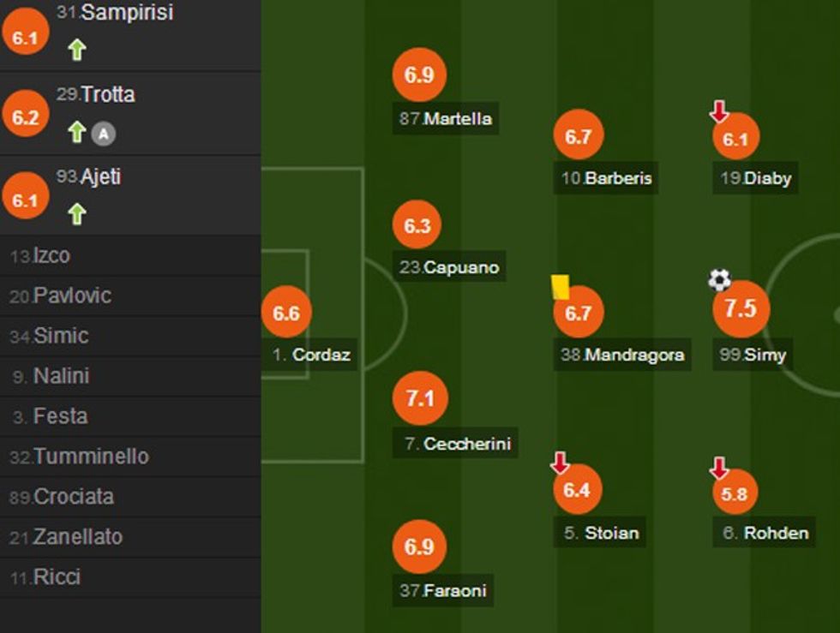Click Ceccherini's 7.1 rating circle

coord(420,399)
